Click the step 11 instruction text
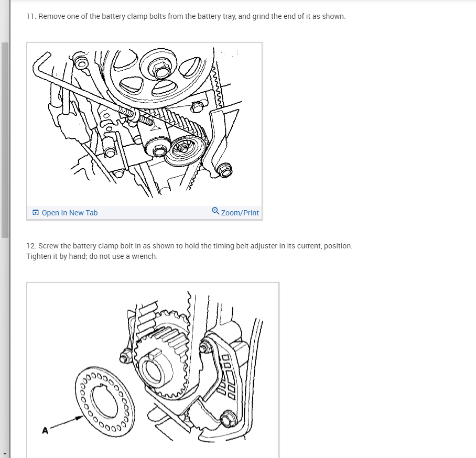 pos(186,16)
